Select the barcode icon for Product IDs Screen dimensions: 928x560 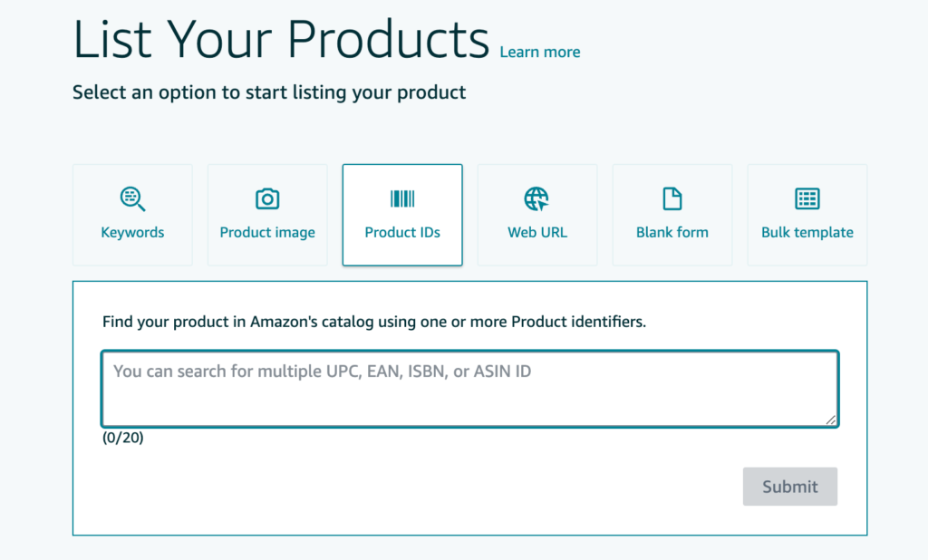tap(402, 198)
